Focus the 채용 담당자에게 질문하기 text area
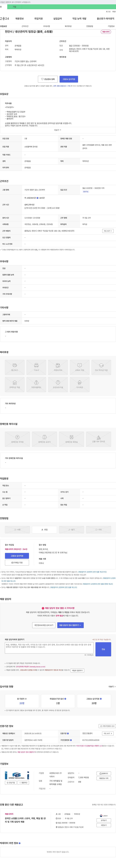 pyautogui.click(x=49, y=648)
